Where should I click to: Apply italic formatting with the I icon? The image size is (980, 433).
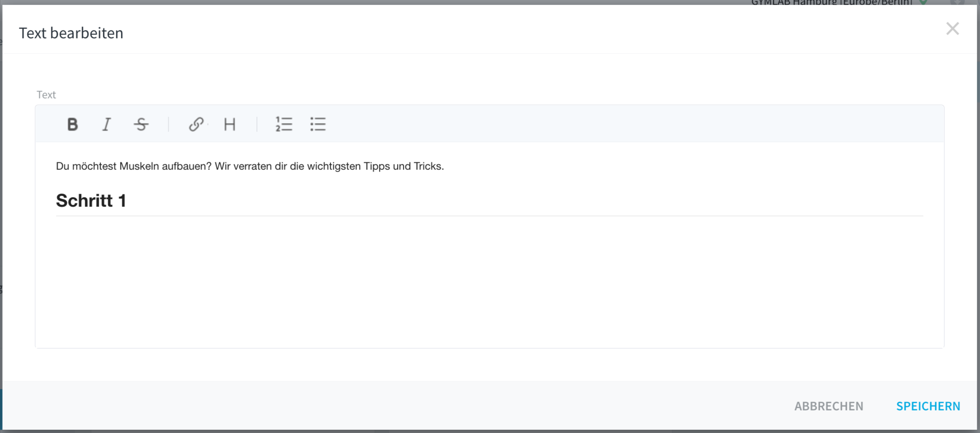pyautogui.click(x=106, y=124)
